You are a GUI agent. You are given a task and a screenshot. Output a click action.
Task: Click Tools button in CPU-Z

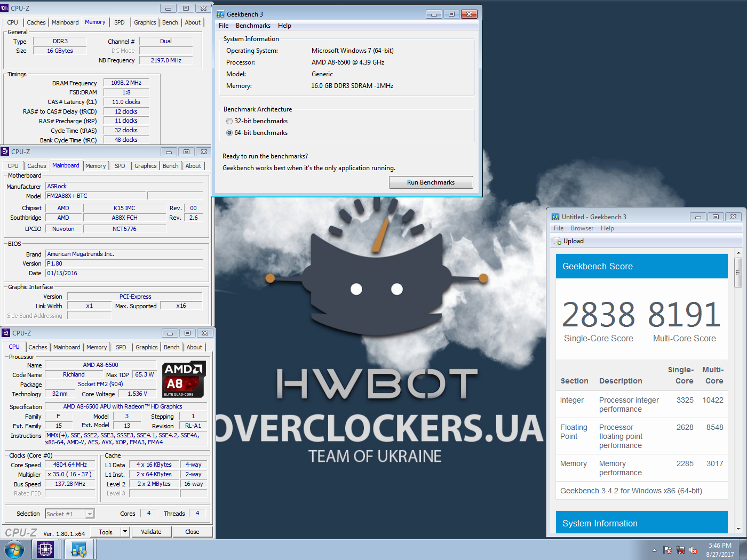[x=106, y=532]
